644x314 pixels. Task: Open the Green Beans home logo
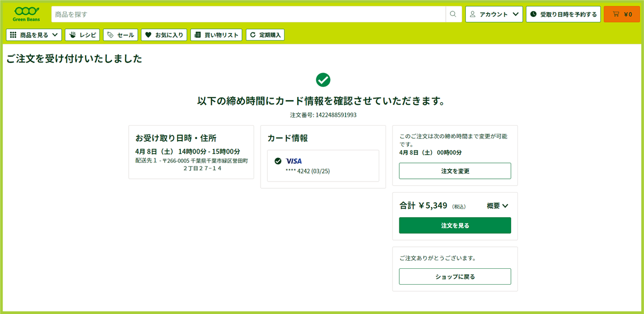point(26,14)
